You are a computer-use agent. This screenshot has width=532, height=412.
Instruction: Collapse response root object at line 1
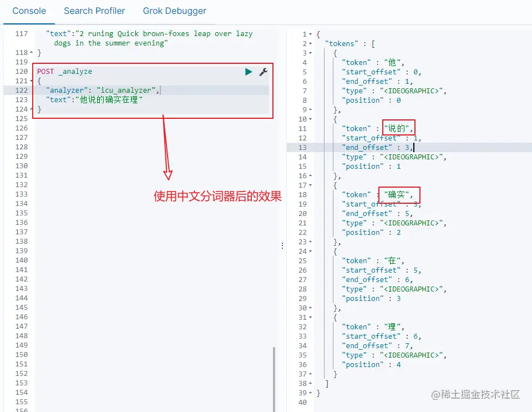[310, 34]
